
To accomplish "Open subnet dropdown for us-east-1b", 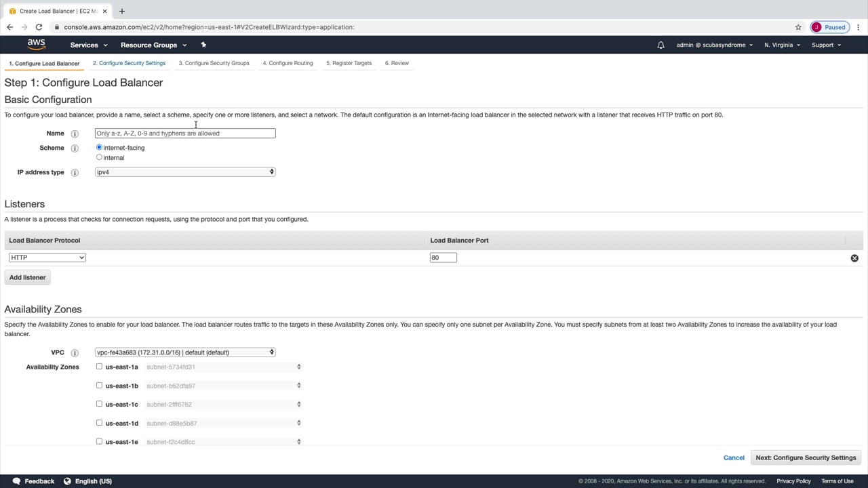I will pos(223,386).
